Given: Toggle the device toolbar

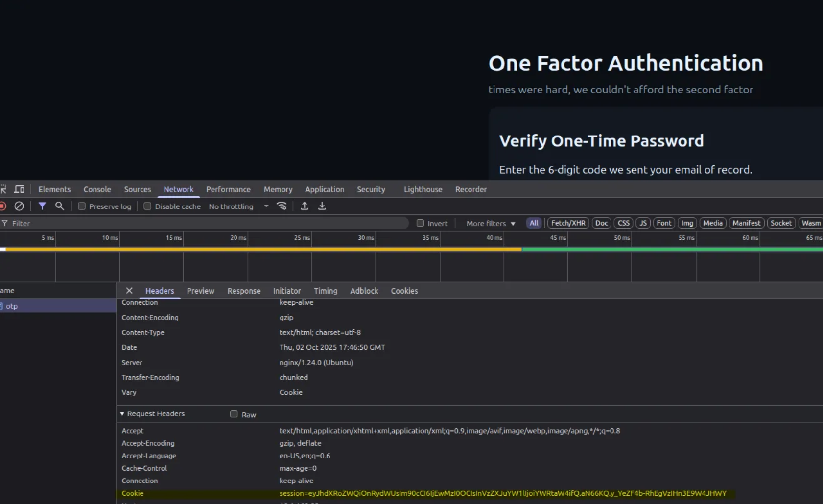Looking at the screenshot, I should pos(19,189).
